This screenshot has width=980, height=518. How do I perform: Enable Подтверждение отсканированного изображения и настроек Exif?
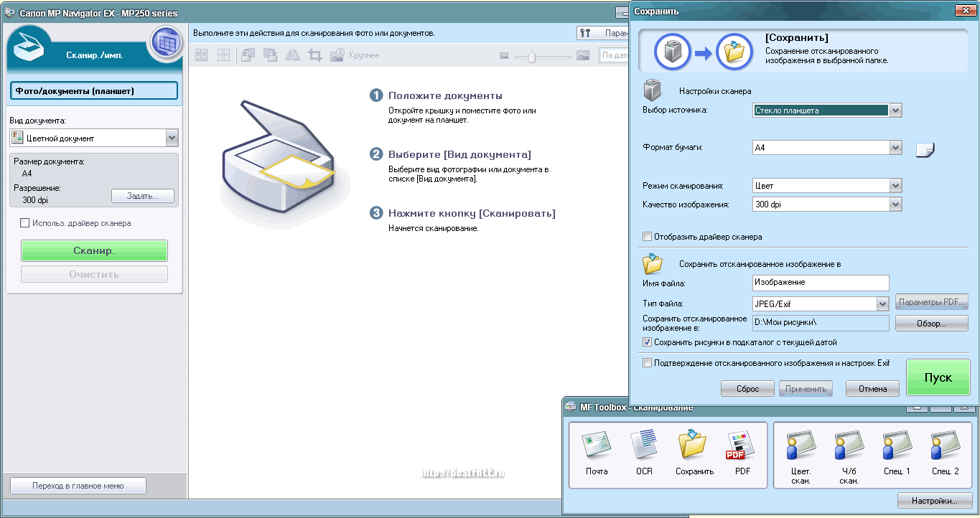[x=648, y=363]
